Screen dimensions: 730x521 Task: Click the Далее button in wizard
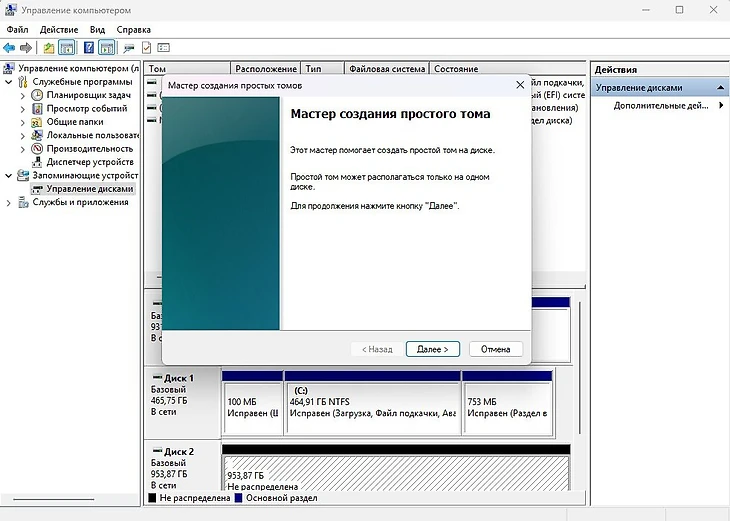click(433, 349)
